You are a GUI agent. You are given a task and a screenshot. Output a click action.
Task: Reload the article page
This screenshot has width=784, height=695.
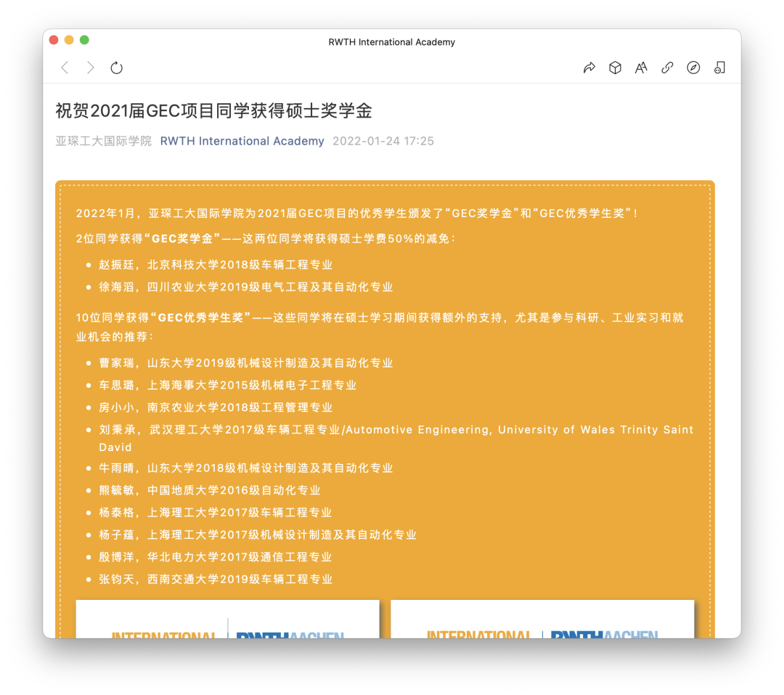(116, 68)
